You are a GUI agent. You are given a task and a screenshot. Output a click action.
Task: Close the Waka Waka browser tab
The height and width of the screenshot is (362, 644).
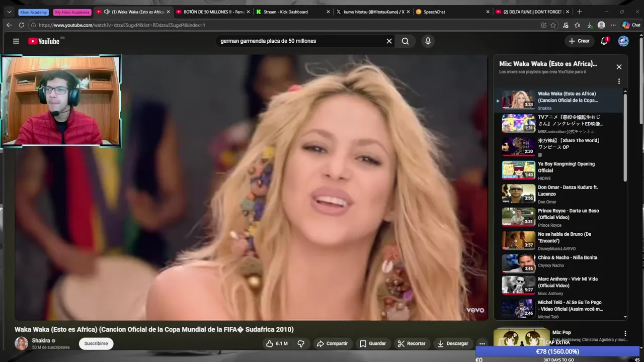click(x=168, y=12)
